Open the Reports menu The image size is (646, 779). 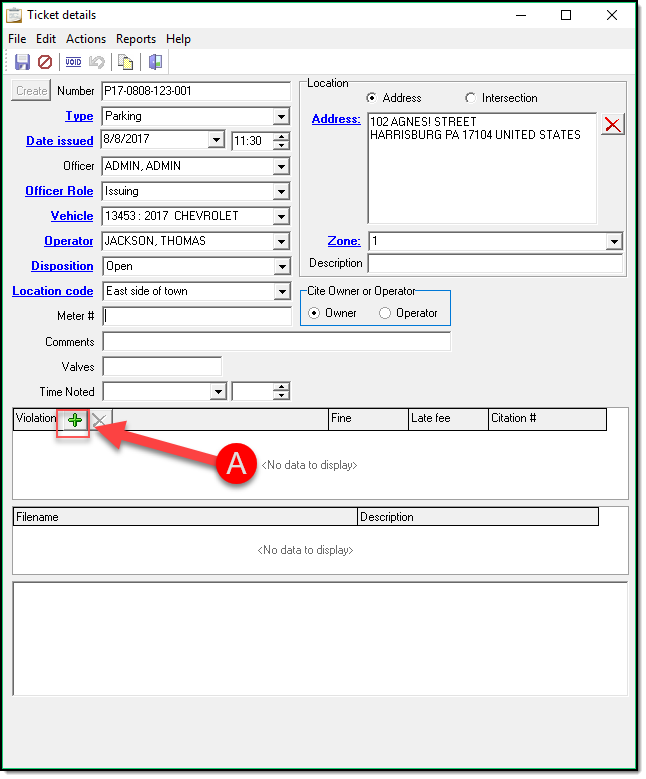coord(136,39)
